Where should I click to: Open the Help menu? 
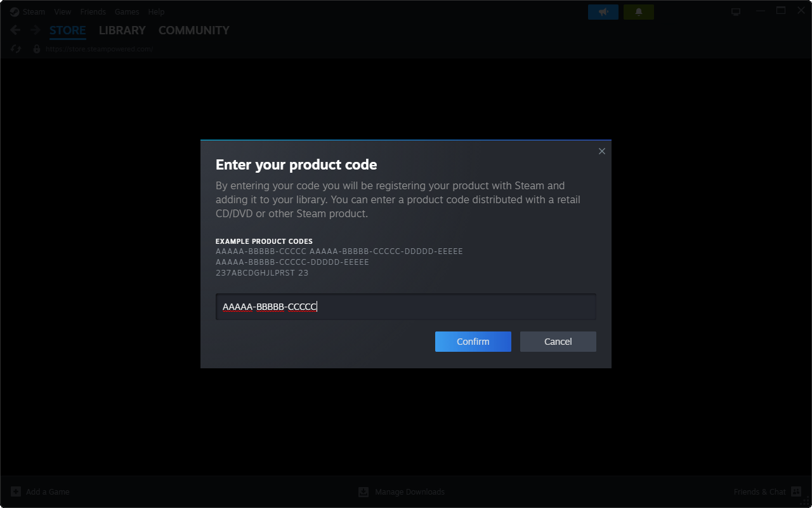156,11
